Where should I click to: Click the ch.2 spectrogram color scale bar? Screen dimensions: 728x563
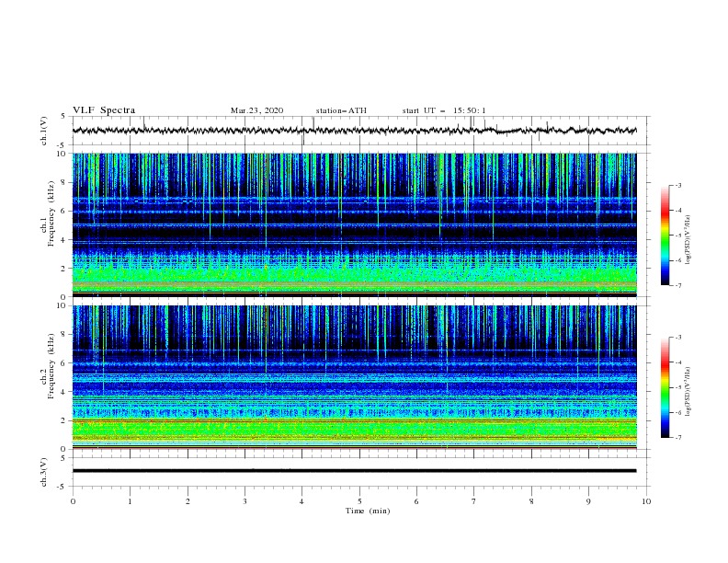pos(665,387)
